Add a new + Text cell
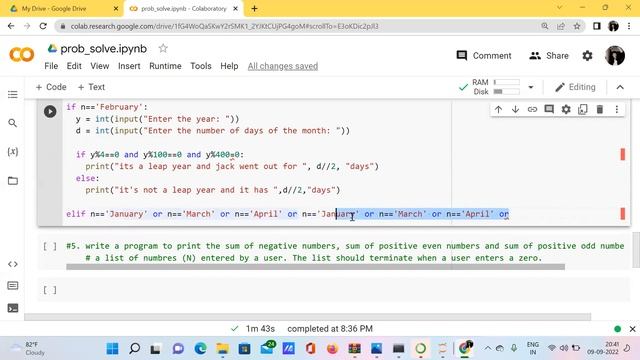Image resolution: width=640 pixels, height=360 pixels. (91, 87)
